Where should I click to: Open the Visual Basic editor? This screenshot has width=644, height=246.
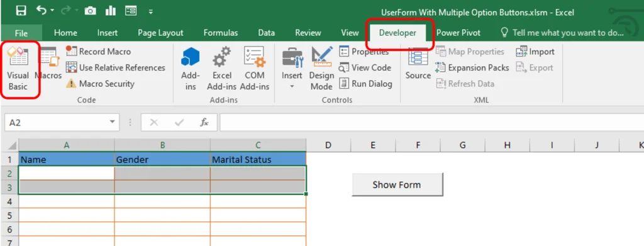coord(18,69)
